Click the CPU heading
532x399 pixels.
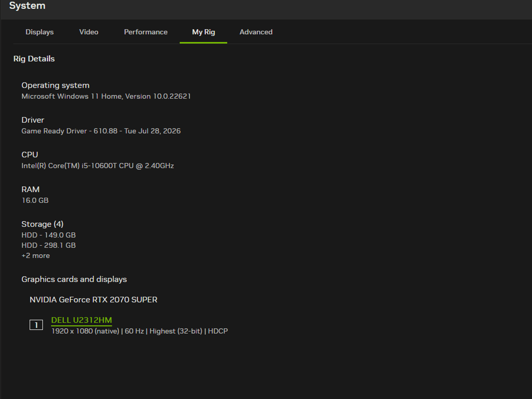click(x=30, y=155)
